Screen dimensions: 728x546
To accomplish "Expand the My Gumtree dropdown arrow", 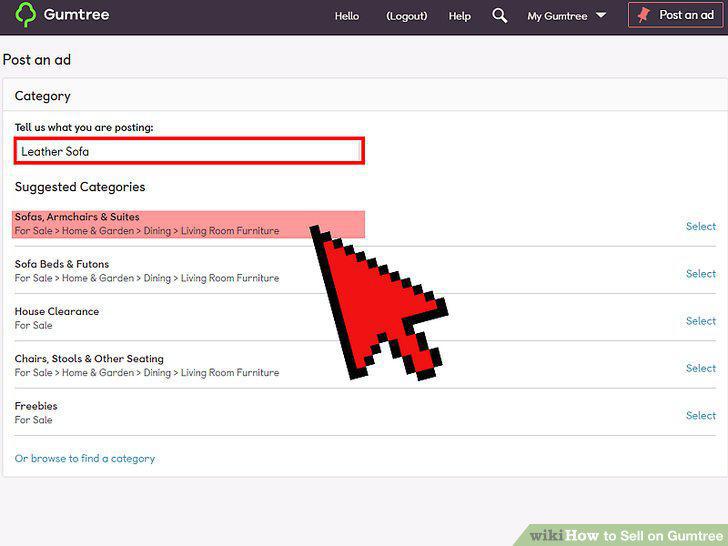I will (601, 15).
